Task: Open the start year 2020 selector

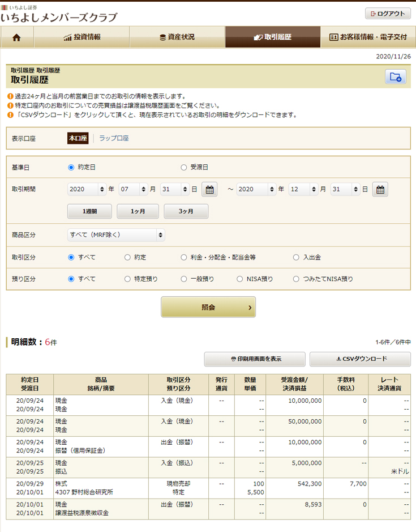Action: pos(86,190)
